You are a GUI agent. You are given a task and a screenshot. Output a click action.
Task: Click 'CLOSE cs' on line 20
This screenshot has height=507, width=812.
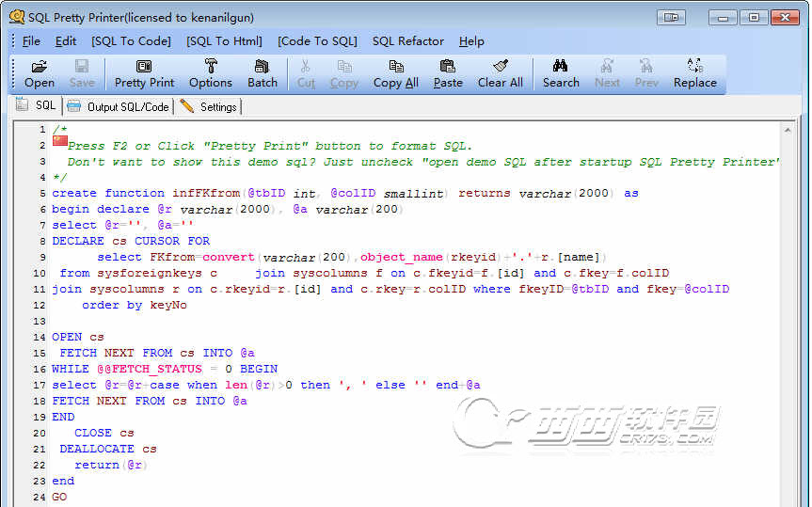104,433
